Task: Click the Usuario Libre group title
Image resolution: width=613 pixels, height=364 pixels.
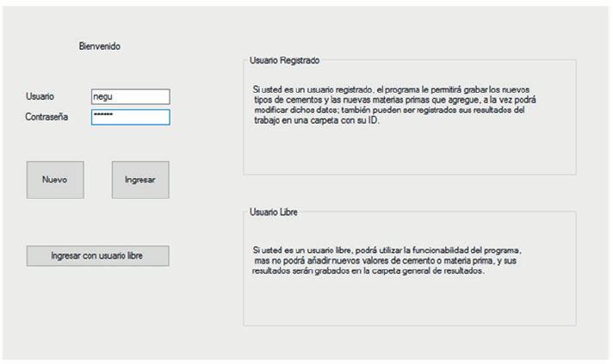Action: pos(274,212)
